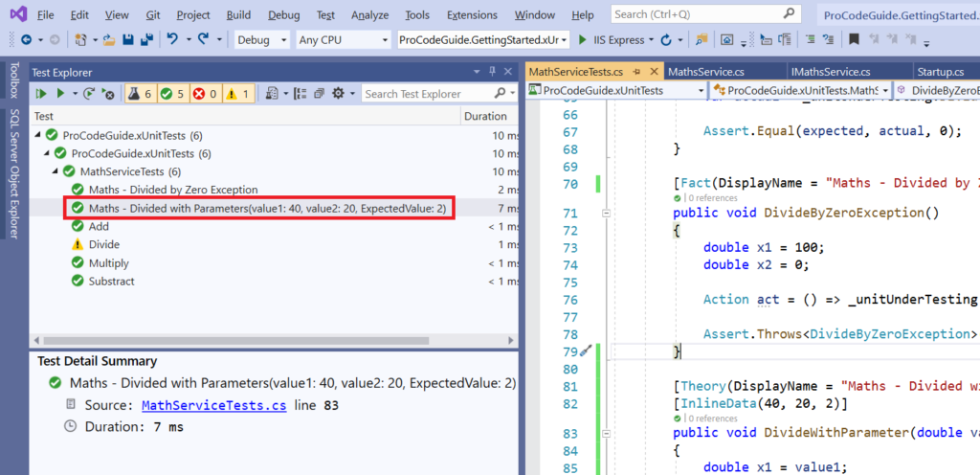Open the Git menu
Image resolution: width=980 pixels, height=475 pixels.
click(153, 14)
